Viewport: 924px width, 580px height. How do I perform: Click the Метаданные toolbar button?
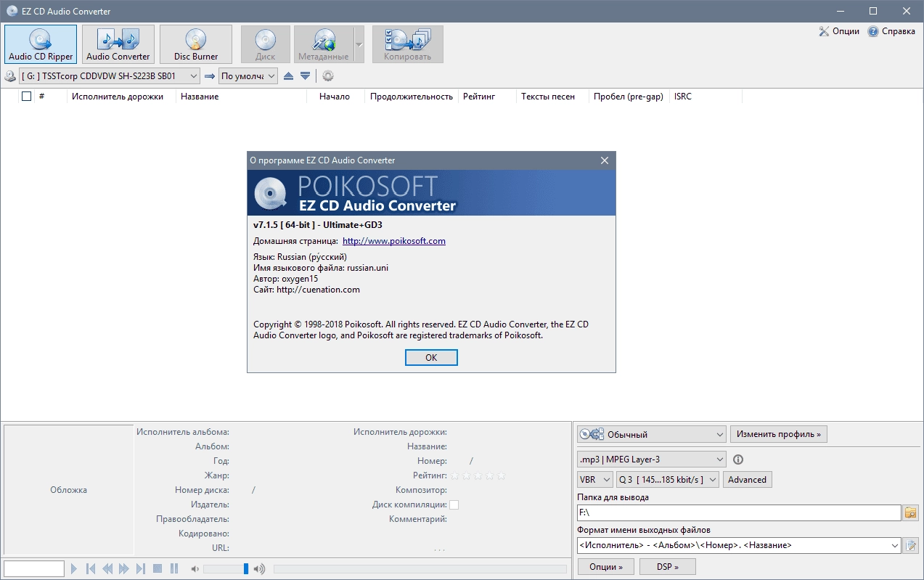tap(324, 44)
